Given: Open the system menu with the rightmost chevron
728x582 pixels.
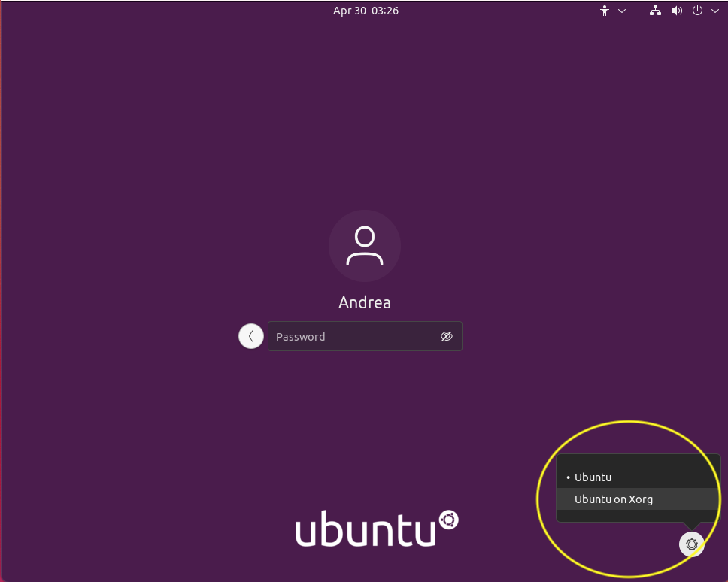Looking at the screenshot, I should (x=714, y=11).
